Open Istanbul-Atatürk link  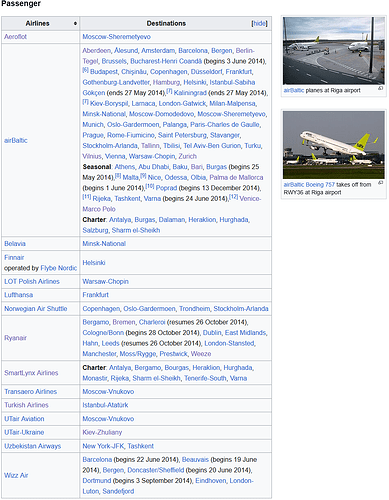coord(105,405)
